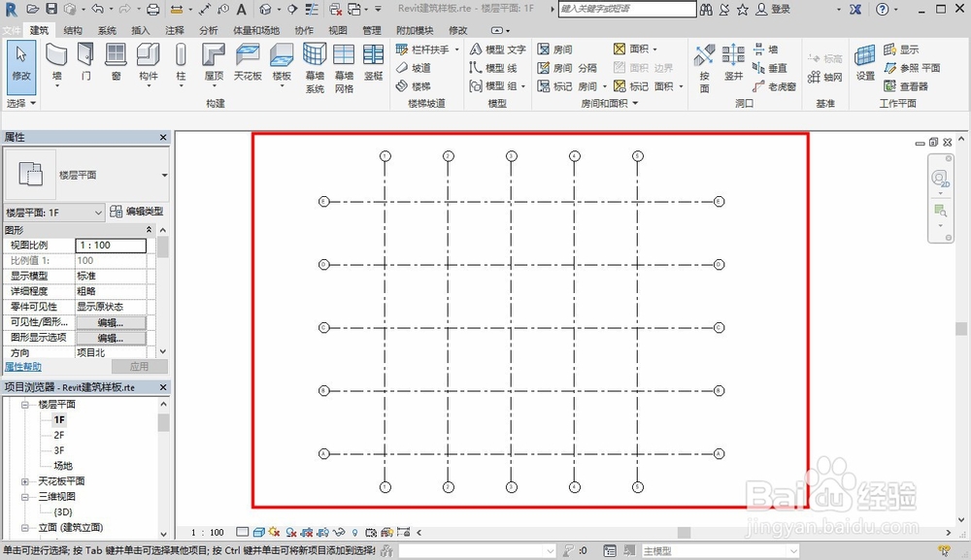Choose the Floor (楼板) tool

tap(282, 64)
